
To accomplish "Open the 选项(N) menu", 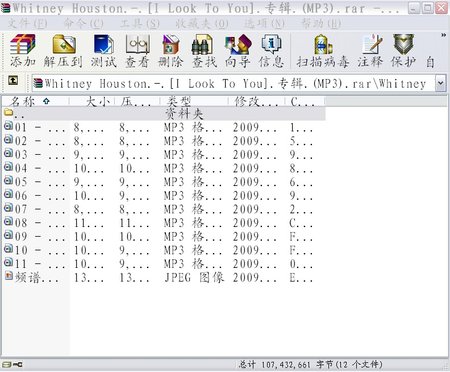I will (x=264, y=23).
